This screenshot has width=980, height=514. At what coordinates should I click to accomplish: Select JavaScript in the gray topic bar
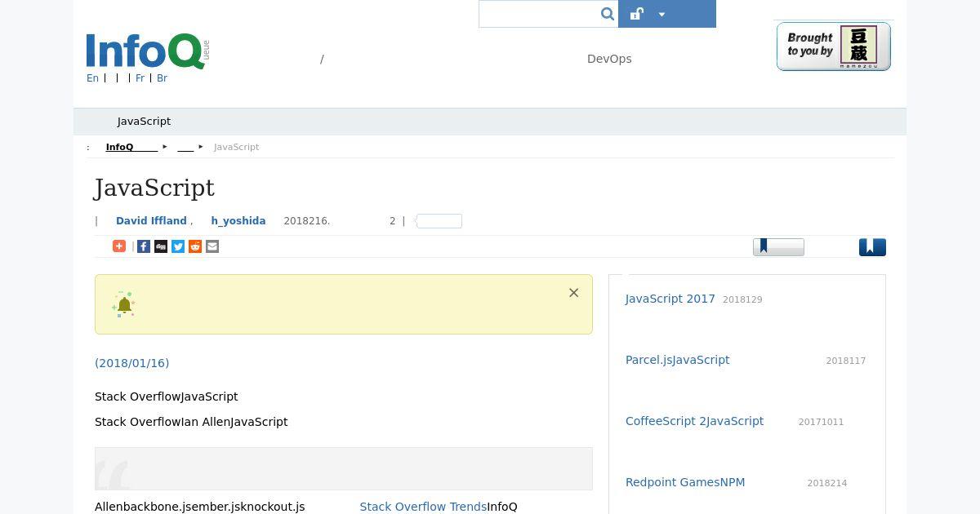[x=144, y=122]
